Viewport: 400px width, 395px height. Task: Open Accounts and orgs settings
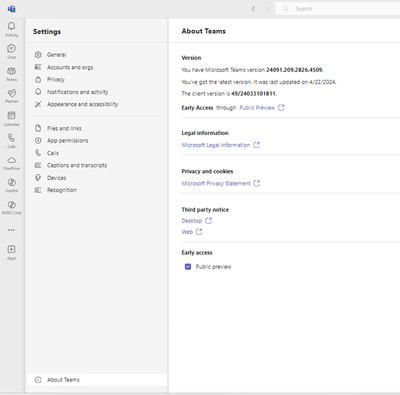pos(70,67)
